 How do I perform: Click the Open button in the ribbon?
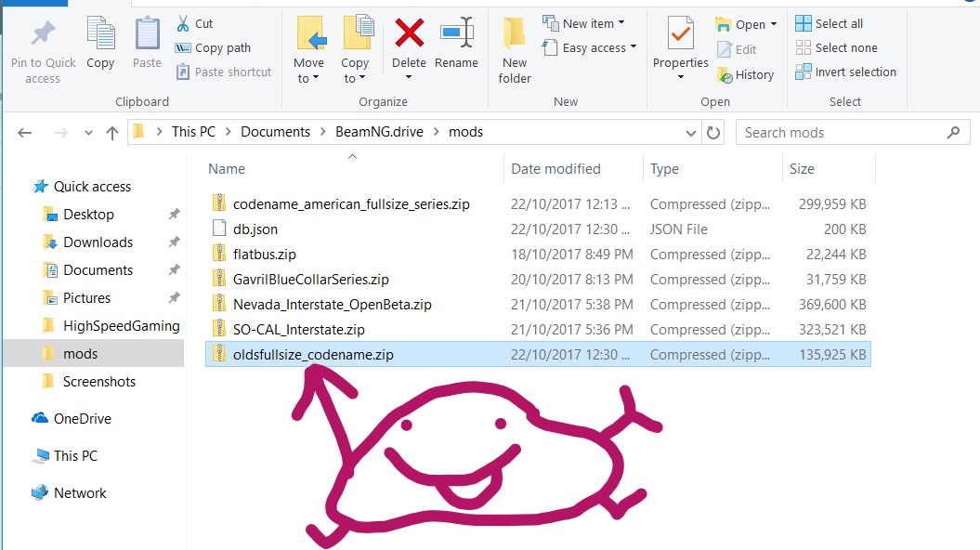(x=741, y=24)
